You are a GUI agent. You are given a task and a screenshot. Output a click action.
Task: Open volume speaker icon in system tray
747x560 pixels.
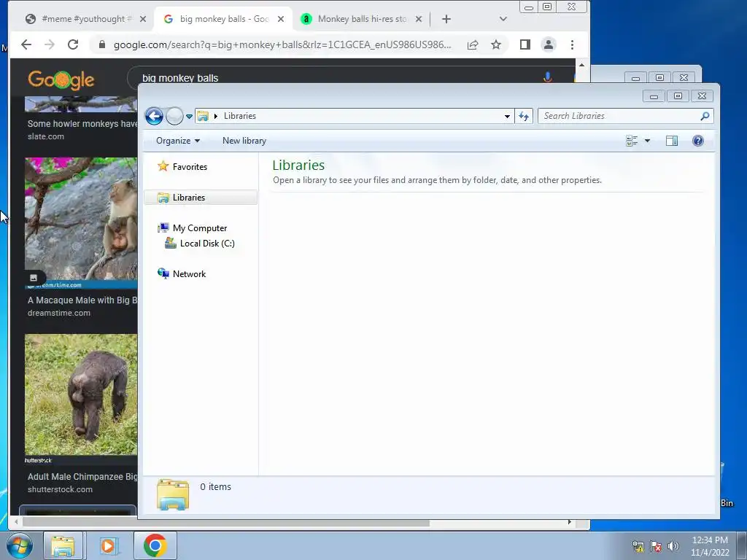pyautogui.click(x=673, y=546)
